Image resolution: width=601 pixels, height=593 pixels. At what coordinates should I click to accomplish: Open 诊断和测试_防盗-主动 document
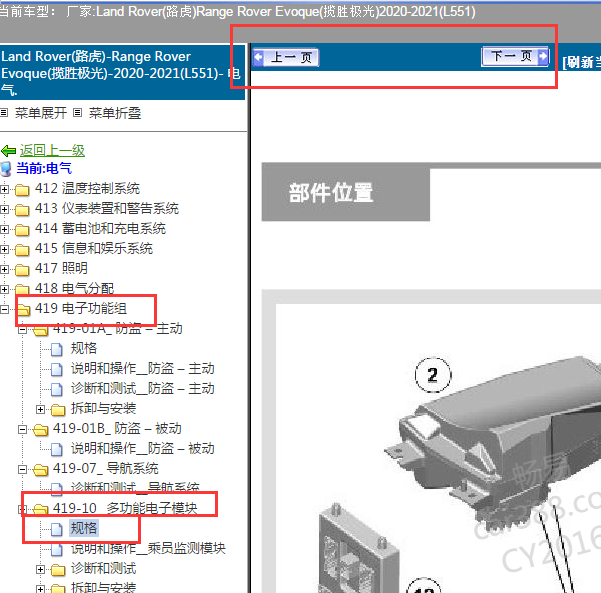143,388
